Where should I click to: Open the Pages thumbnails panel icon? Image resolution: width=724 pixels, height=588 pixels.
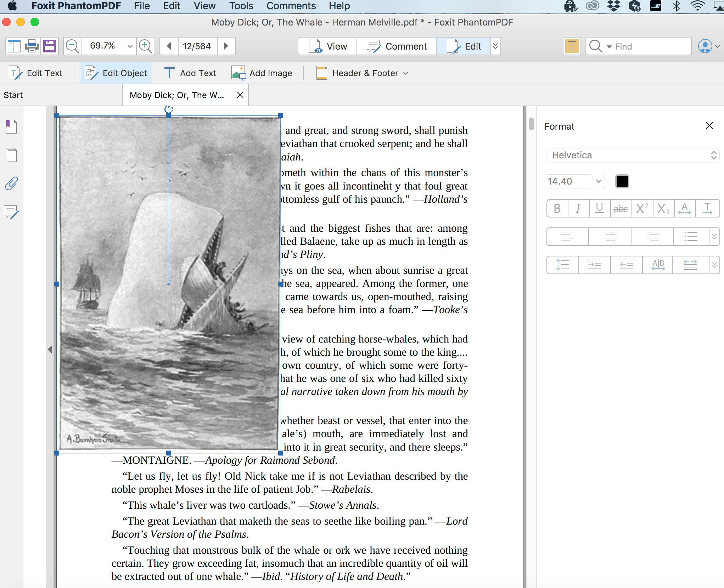tap(11, 155)
